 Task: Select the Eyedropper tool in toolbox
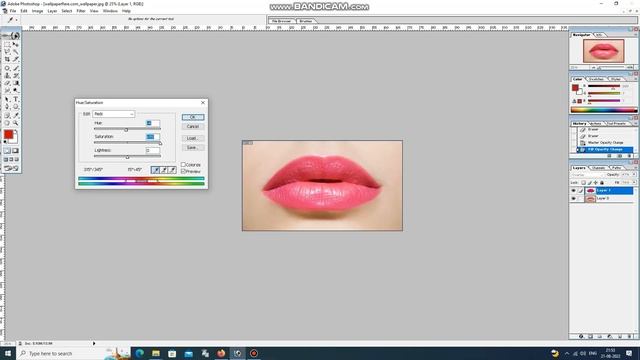(16, 115)
